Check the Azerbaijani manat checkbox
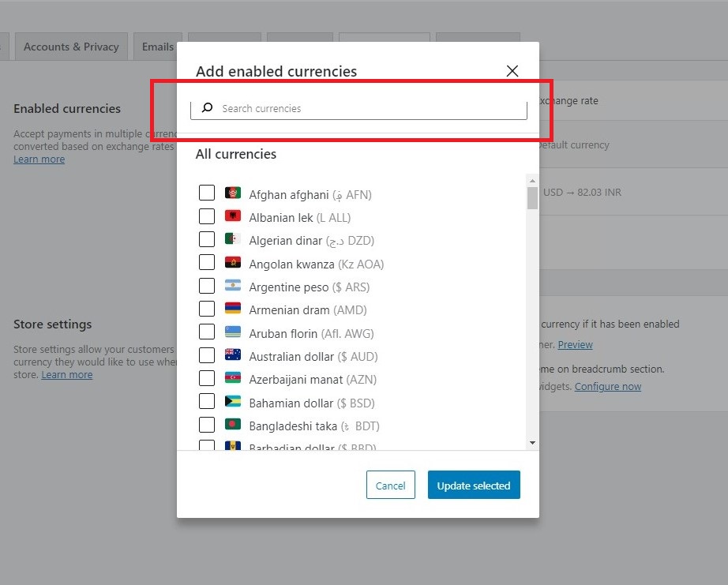 coord(207,380)
